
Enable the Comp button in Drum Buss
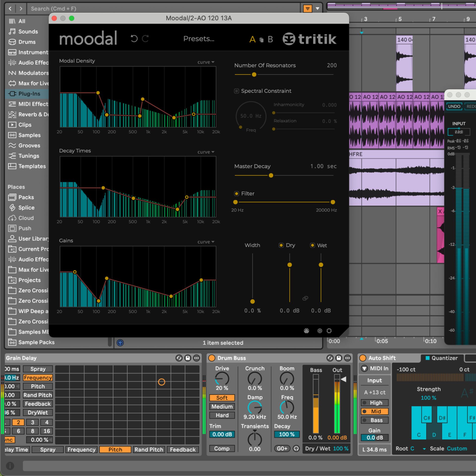(x=222, y=448)
